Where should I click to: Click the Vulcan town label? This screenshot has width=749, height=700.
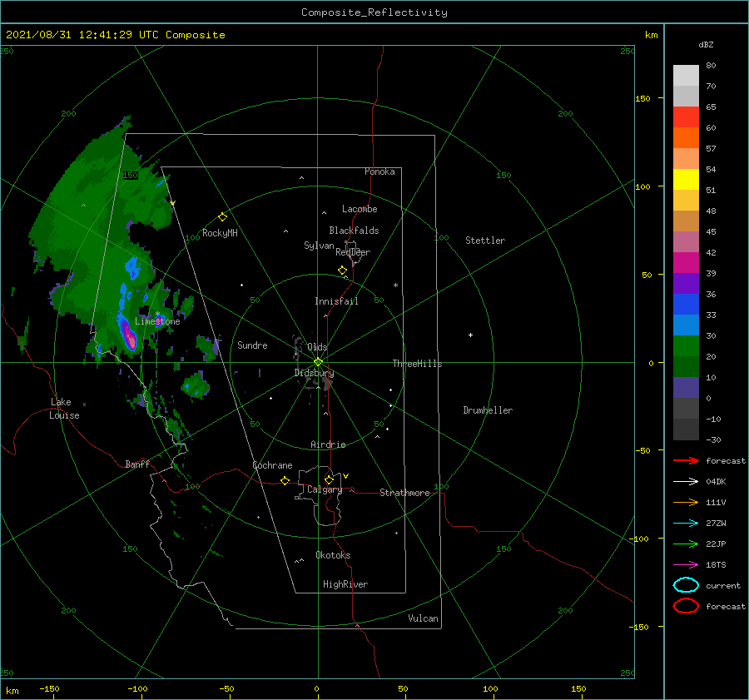pyautogui.click(x=423, y=618)
